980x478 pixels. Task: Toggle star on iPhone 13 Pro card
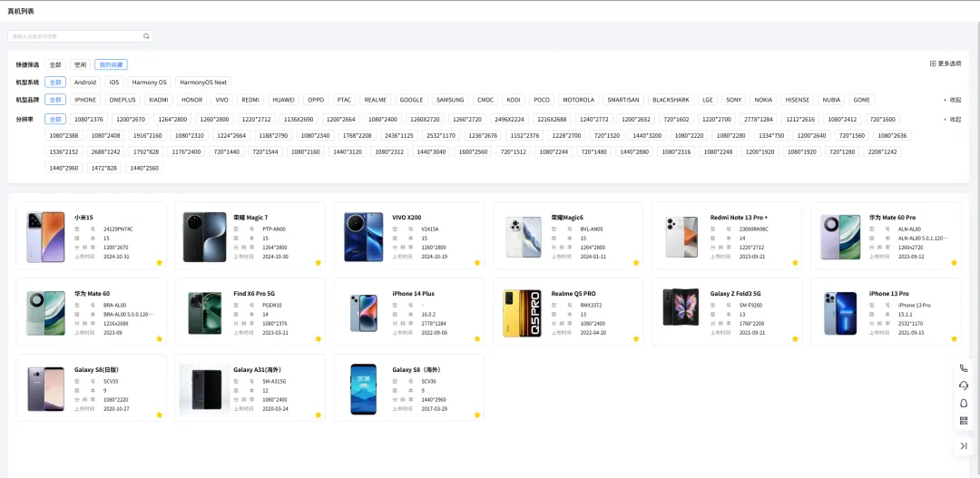[955, 338]
